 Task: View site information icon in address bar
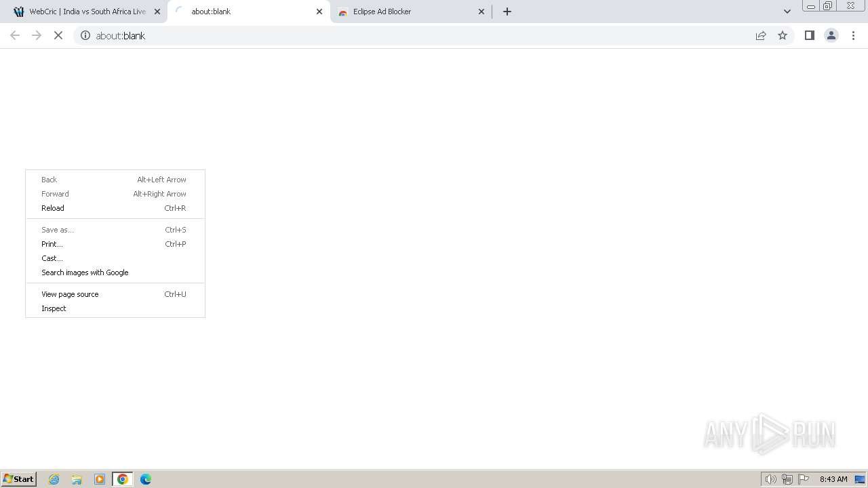[85, 35]
